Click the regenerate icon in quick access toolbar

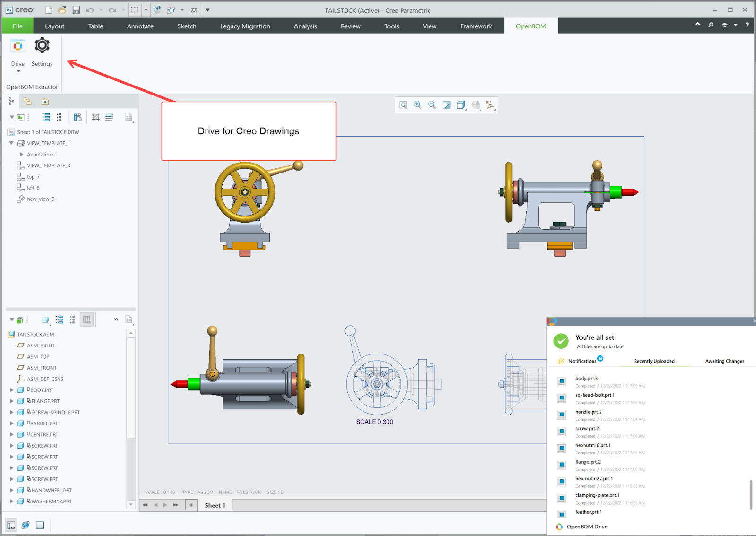157,10
